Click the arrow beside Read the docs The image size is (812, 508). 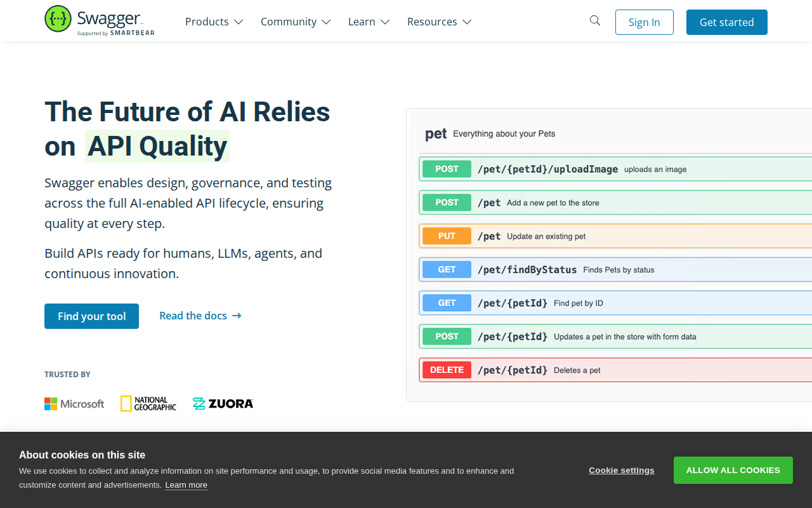[x=237, y=316]
